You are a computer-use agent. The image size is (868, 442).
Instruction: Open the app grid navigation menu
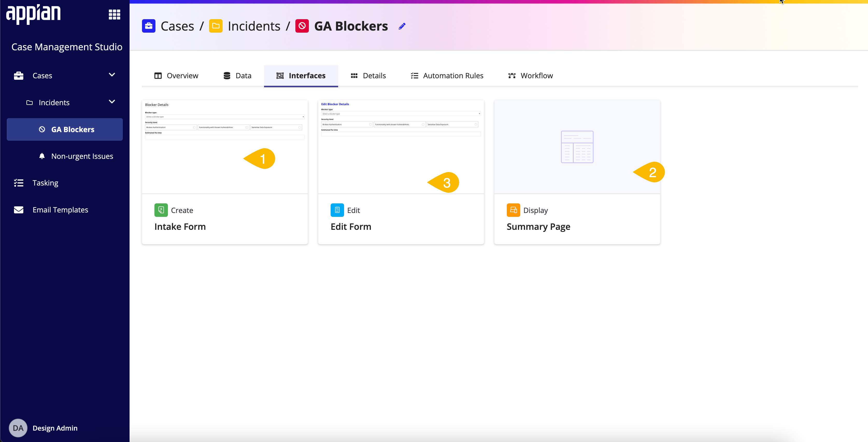[x=114, y=15]
